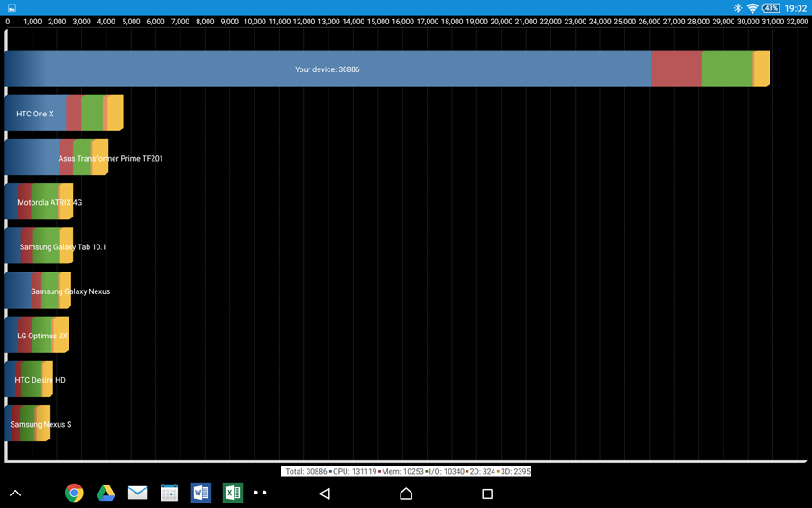Screen dimensions: 812x508
Task: Click '2D: 324' in the legend
Action: click(x=482, y=471)
